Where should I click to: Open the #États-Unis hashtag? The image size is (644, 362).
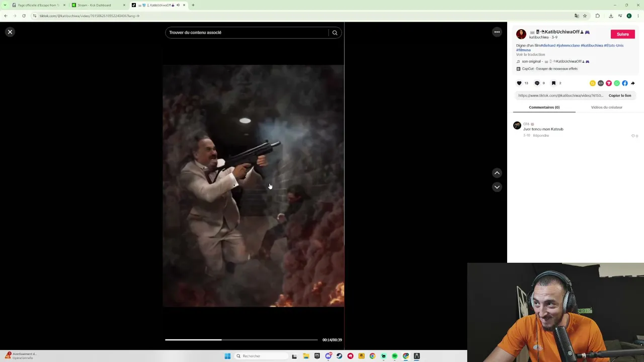pos(614,46)
